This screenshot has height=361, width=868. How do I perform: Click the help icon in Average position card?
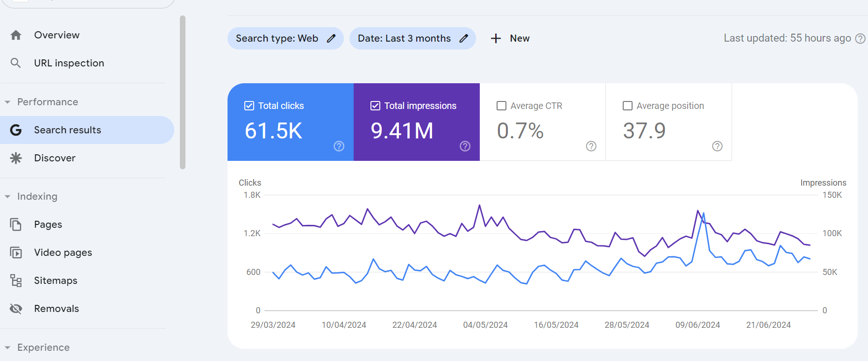coord(717,146)
